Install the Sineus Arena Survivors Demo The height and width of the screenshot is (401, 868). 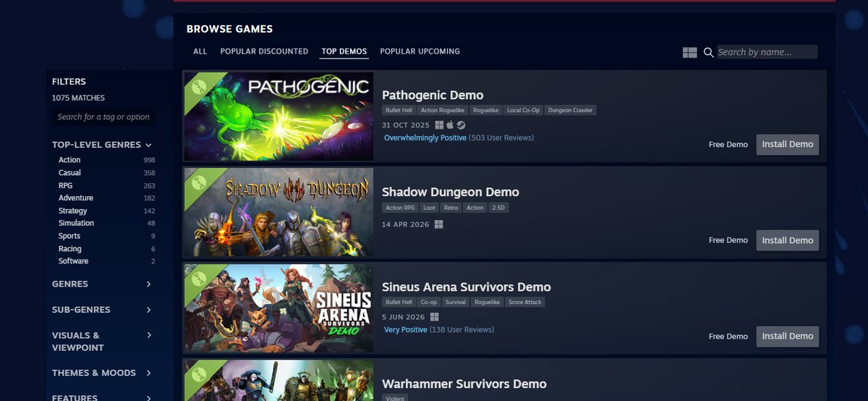[788, 336]
